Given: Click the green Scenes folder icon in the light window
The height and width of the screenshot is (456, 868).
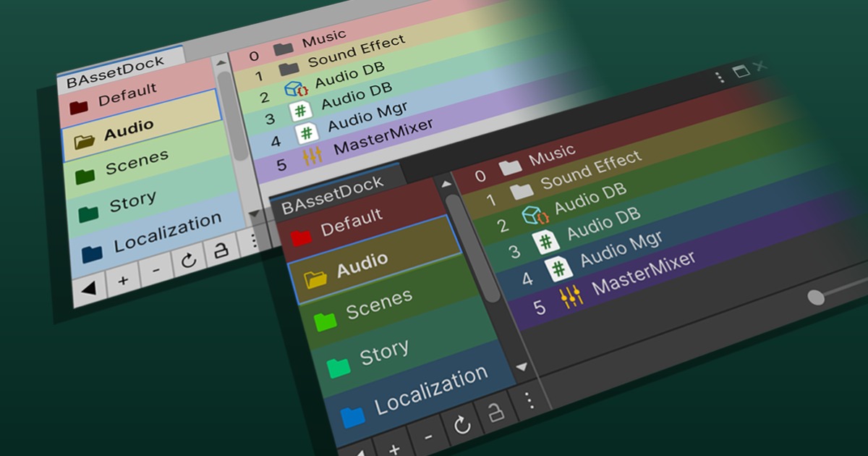Looking at the screenshot, I should (85, 176).
